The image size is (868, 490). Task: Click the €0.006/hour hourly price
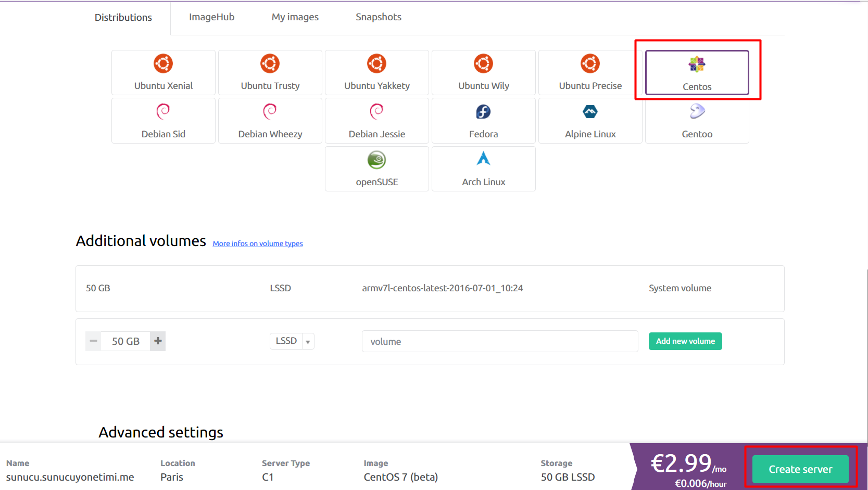click(x=701, y=484)
